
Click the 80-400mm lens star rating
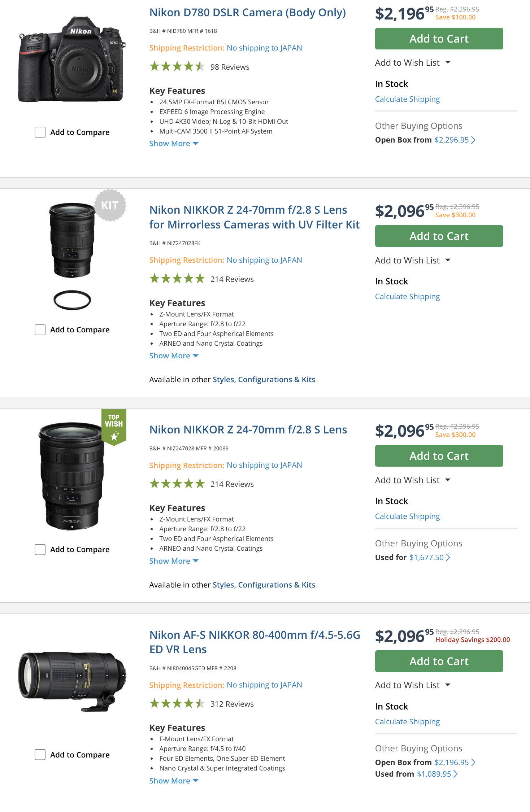(x=177, y=703)
